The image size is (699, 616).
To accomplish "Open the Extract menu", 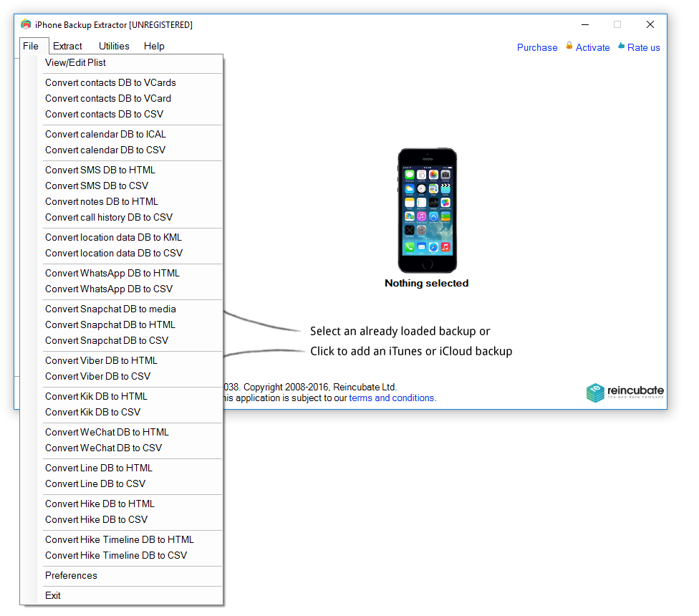I will coord(67,46).
